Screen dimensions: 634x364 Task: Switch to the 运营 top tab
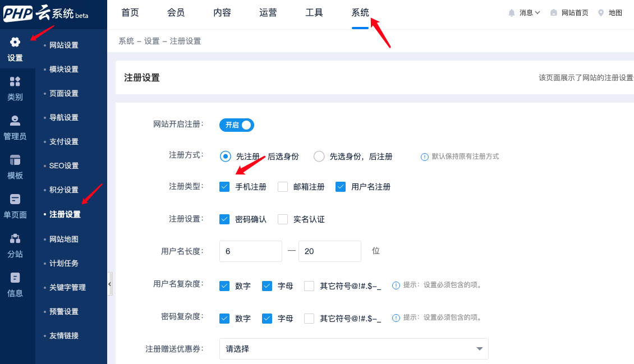(268, 13)
